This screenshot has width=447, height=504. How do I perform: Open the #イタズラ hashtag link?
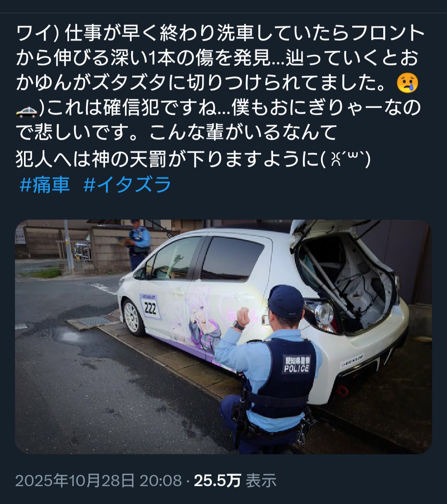tap(127, 184)
